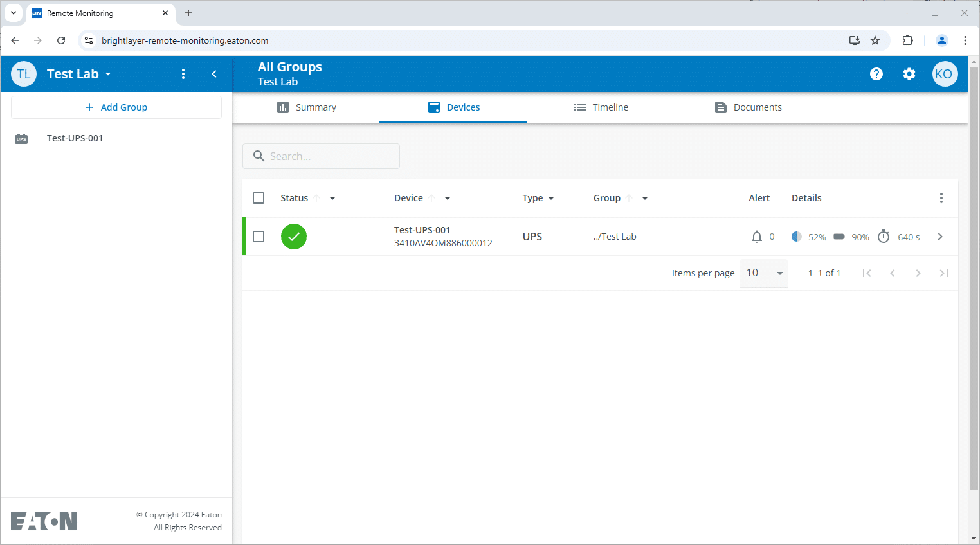Select the Remote Monitoring browser tab

pos(101,13)
